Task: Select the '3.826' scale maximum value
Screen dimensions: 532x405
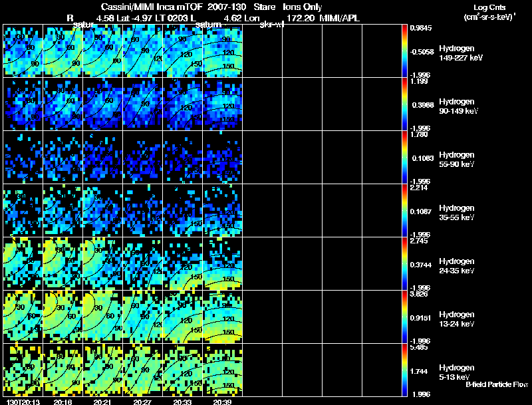Action: click(420, 294)
